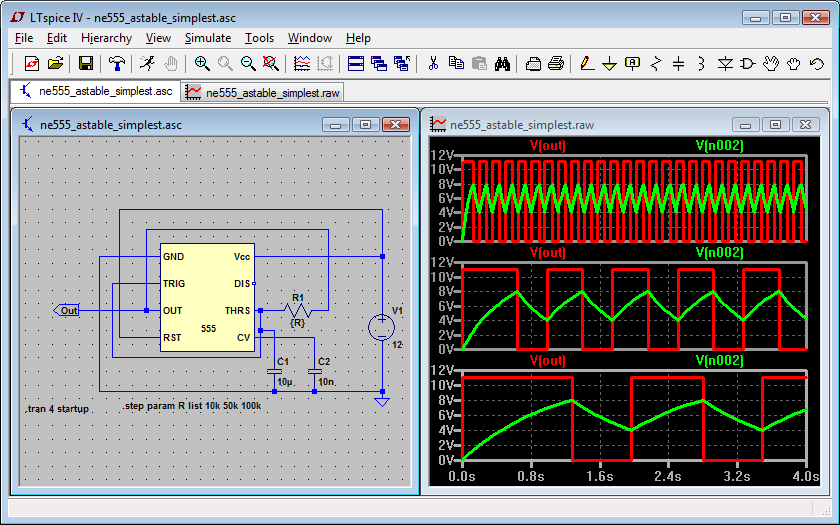Viewport: 840px width, 525px height.
Task: Click the close all windows toolbar icon
Action: [402, 64]
